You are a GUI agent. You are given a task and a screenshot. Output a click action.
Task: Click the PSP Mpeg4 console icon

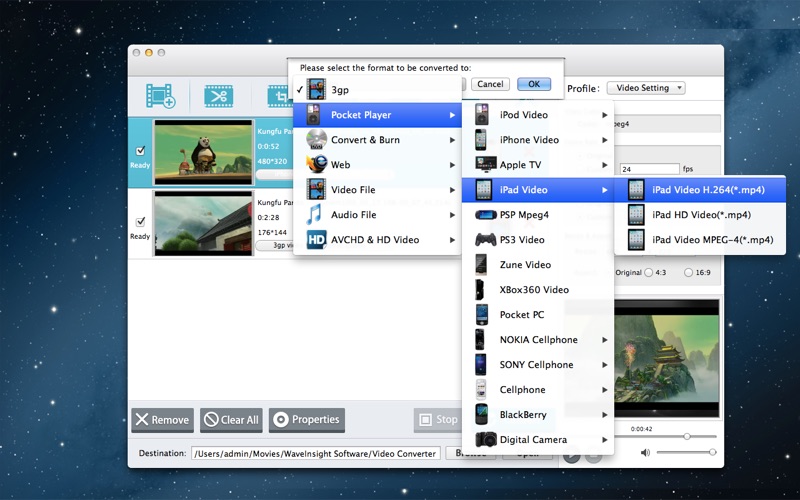486,215
